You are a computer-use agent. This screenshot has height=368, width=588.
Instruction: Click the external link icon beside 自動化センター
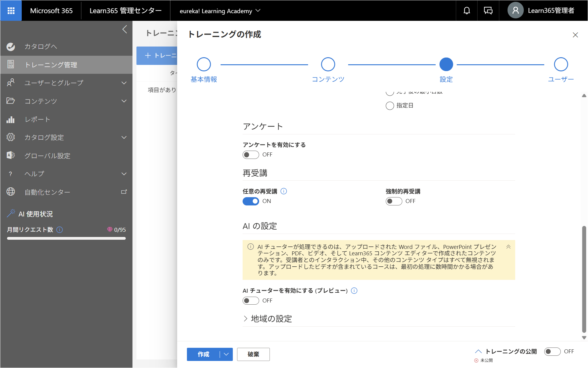point(124,192)
